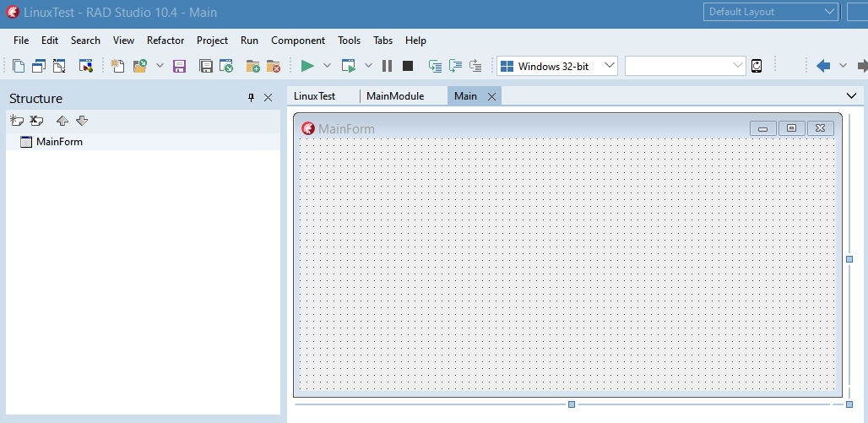Click the Save All icon
This screenshot has height=423, width=868.
(x=206, y=66)
